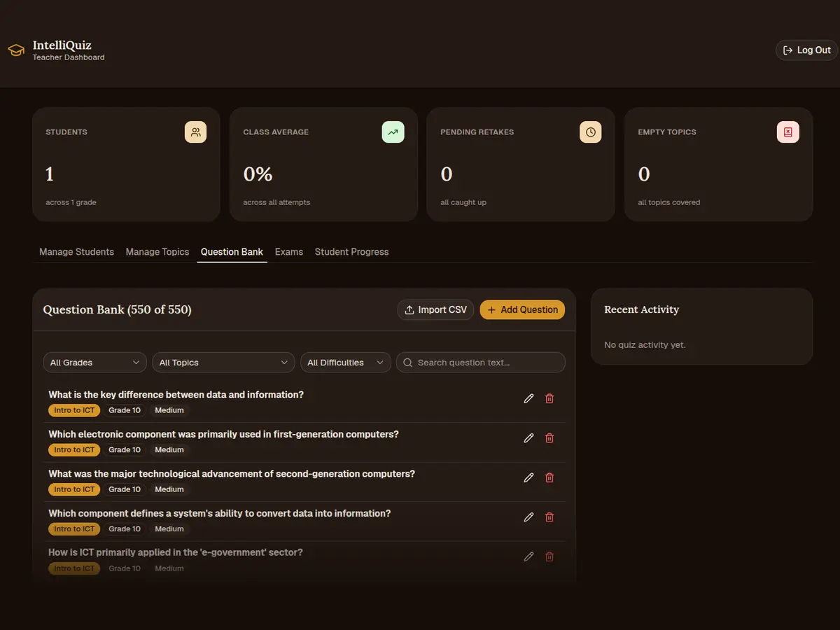Log out of the dashboard

pyautogui.click(x=806, y=50)
